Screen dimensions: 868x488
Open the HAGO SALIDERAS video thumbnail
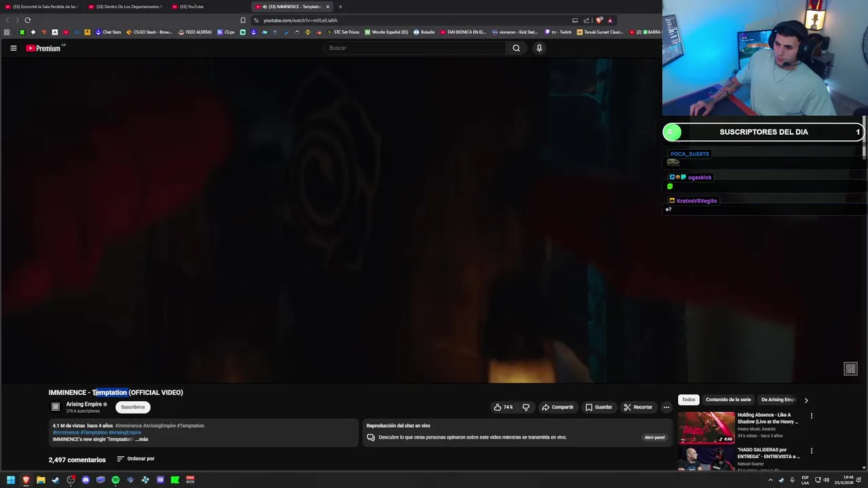(707, 459)
